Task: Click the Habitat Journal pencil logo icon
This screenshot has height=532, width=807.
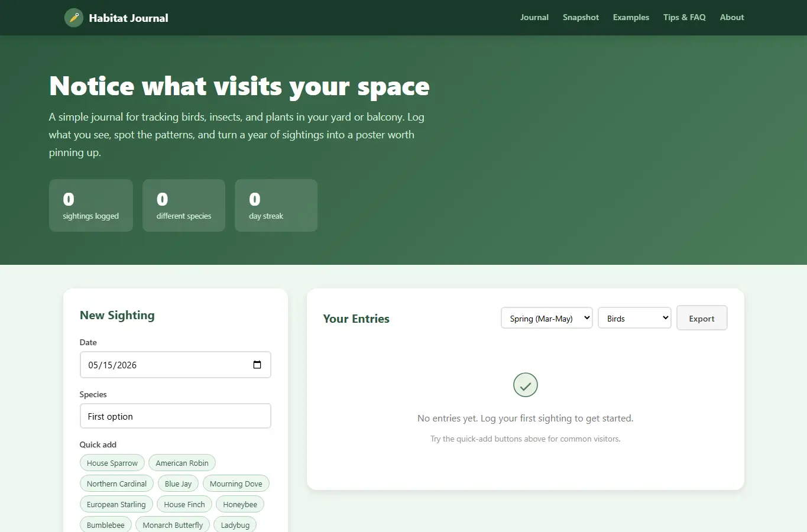Action: tap(74, 18)
